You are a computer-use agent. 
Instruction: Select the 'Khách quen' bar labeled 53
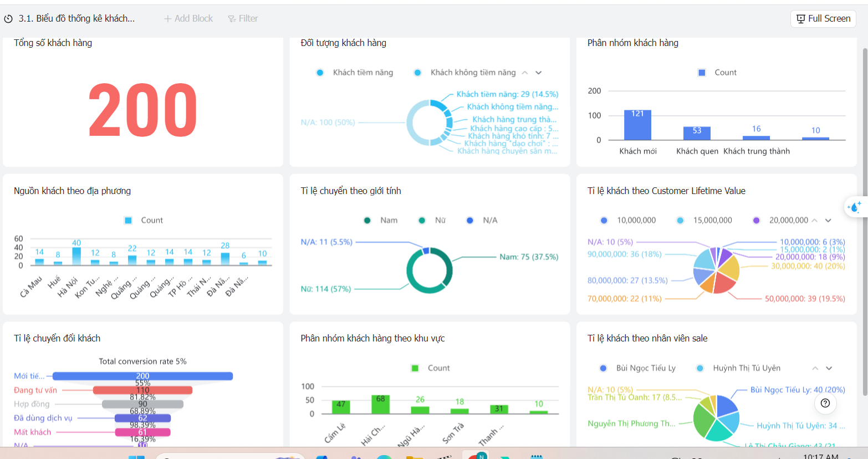[x=697, y=133]
